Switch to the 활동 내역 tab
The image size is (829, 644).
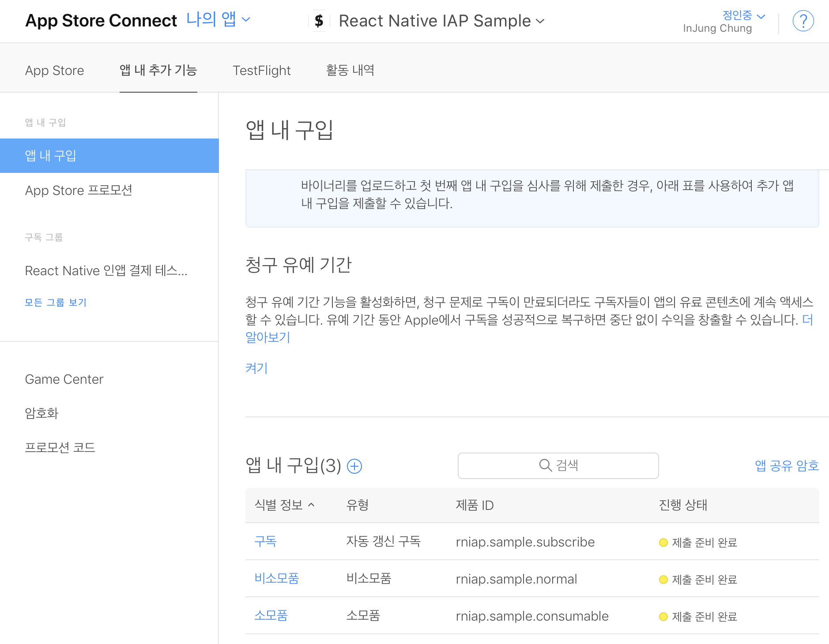(x=350, y=70)
